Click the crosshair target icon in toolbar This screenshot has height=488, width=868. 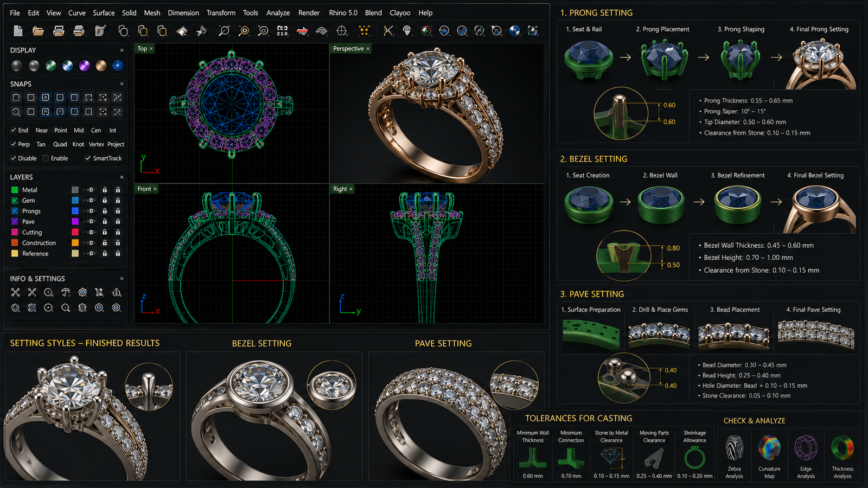point(342,31)
